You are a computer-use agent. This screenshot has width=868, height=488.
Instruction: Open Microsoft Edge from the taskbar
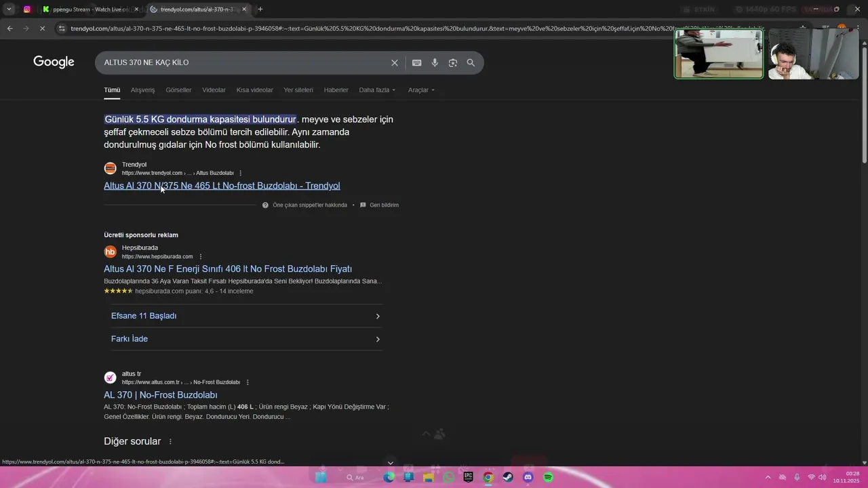pos(389,477)
